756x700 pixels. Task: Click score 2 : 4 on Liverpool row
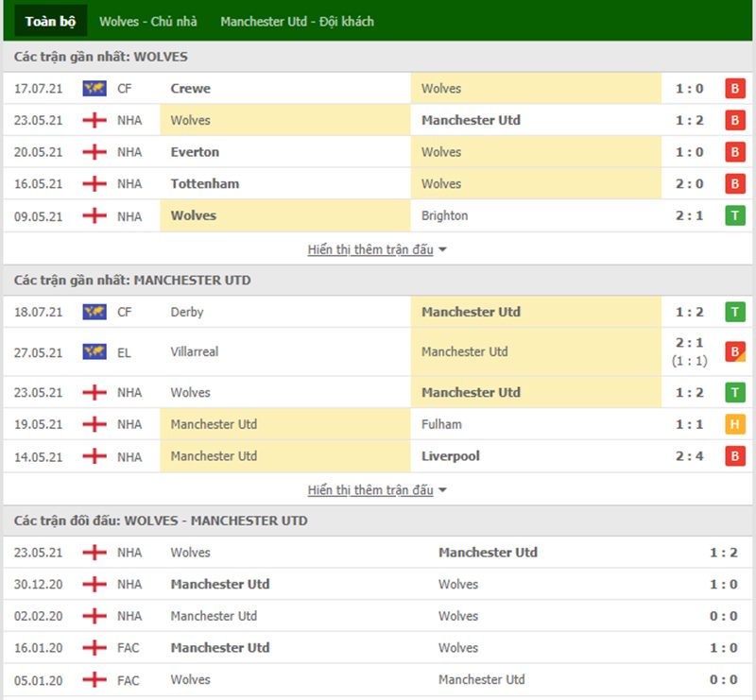pos(690,456)
